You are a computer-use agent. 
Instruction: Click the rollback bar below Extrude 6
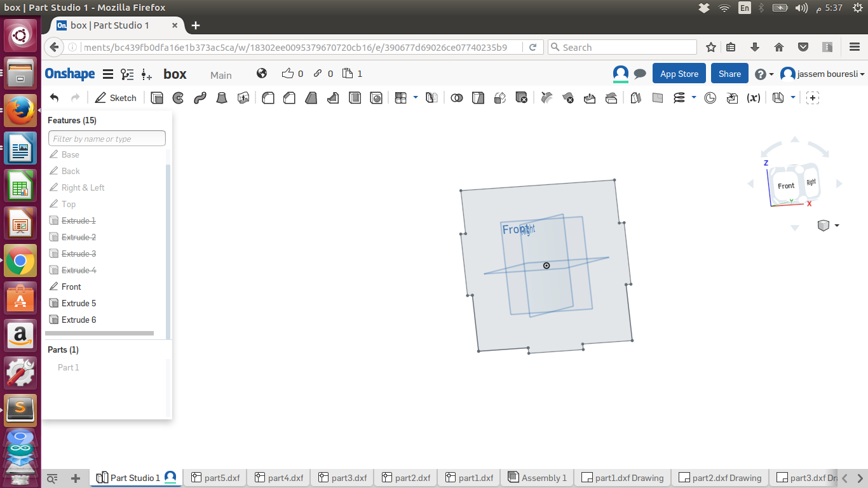(100, 333)
